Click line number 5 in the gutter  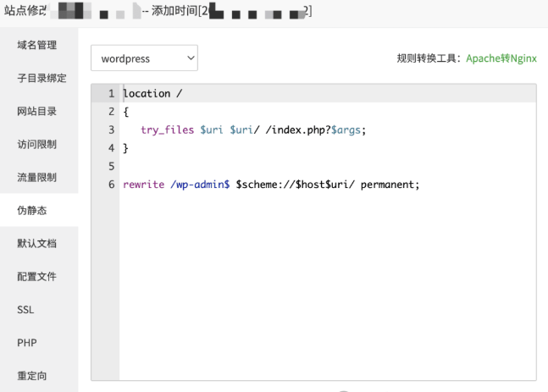tap(111, 167)
